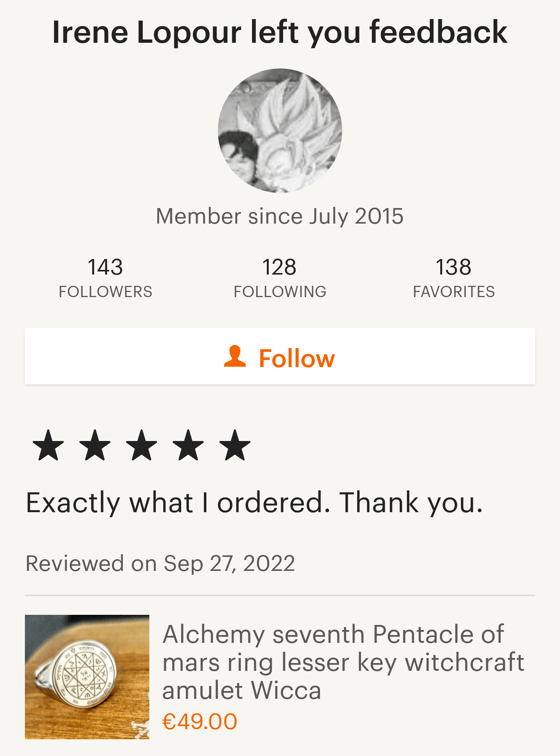Click the divider line above the product
Viewport: 560px width, 756px height.
pyautogui.click(x=280, y=595)
